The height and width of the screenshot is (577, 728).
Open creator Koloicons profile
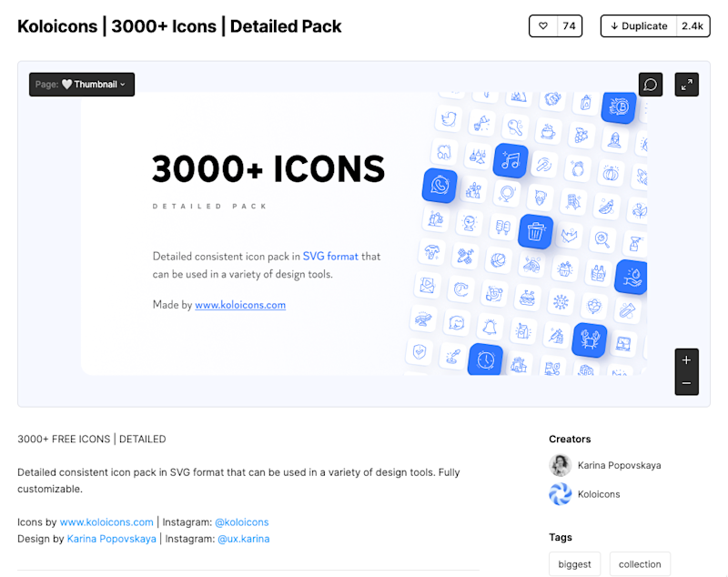(x=599, y=494)
